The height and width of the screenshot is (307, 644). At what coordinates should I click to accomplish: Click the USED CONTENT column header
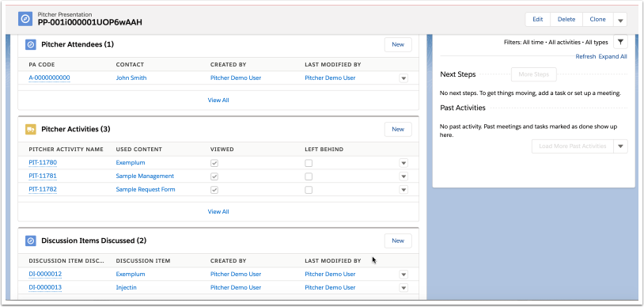tap(138, 150)
